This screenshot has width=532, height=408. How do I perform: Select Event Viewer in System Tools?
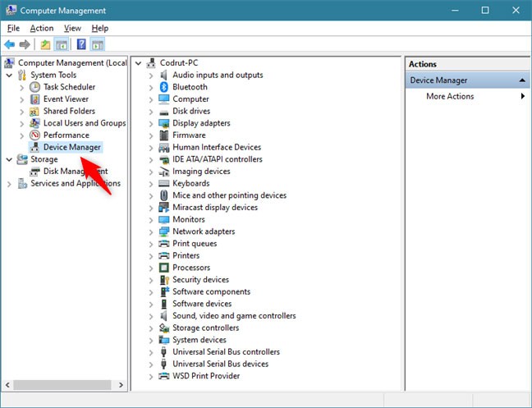pyautogui.click(x=65, y=99)
